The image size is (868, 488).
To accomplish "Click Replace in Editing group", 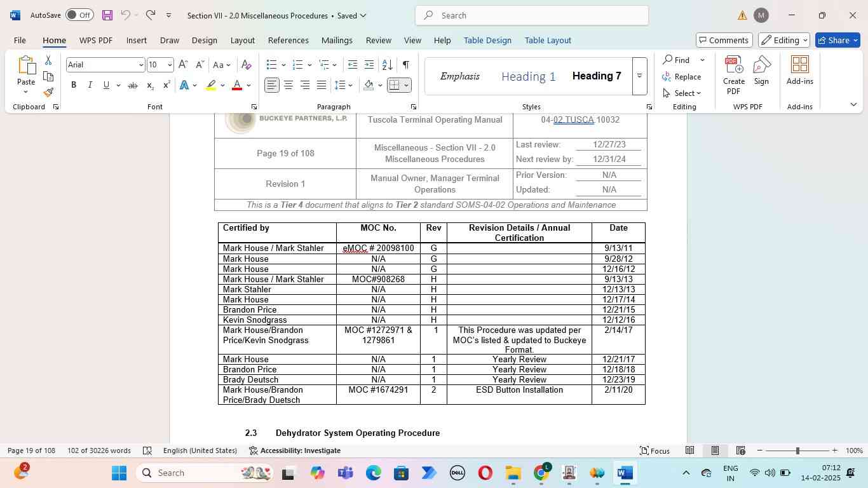I will 682,77.
